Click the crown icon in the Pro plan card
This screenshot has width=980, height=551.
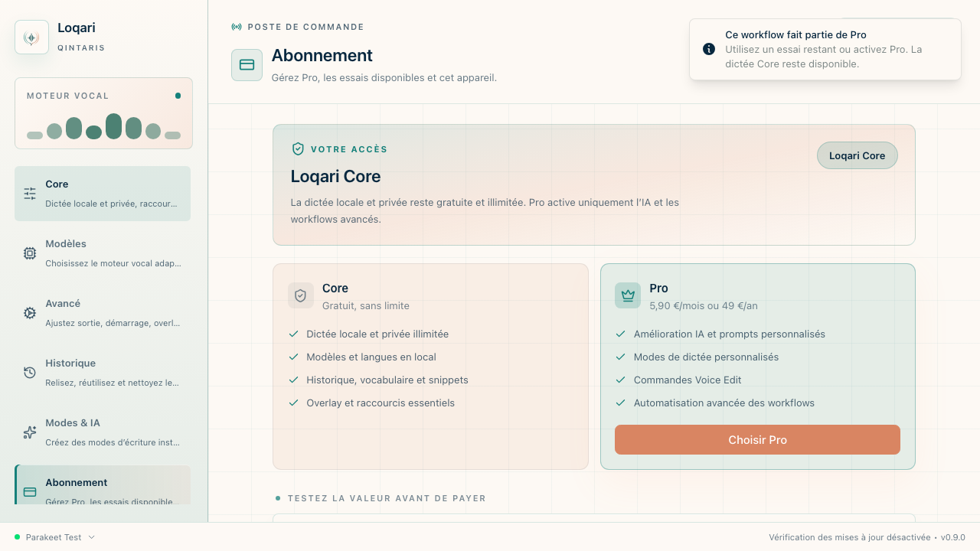[x=628, y=295]
